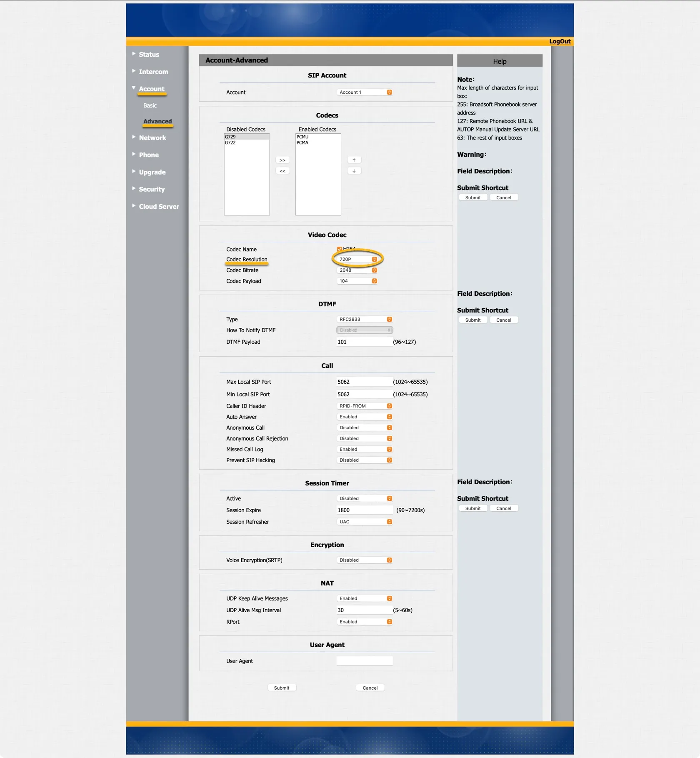The width and height of the screenshot is (700, 758).
Task: Open the Caller ID Header dropdown
Action: click(x=365, y=406)
